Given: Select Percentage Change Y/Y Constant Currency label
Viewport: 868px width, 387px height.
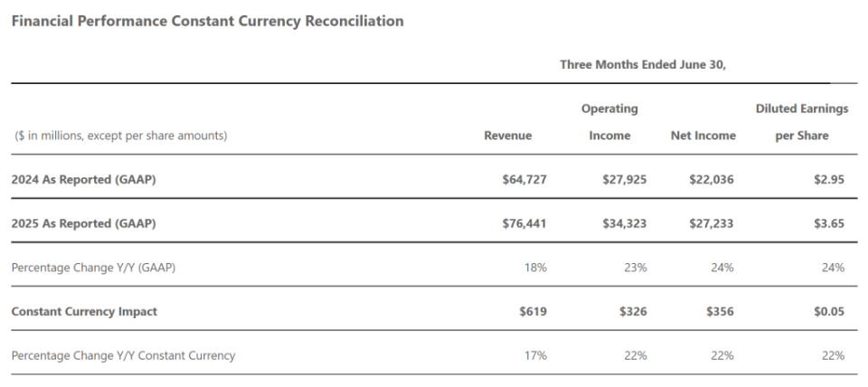Looking at the screenshot, I should pos(123,355).
